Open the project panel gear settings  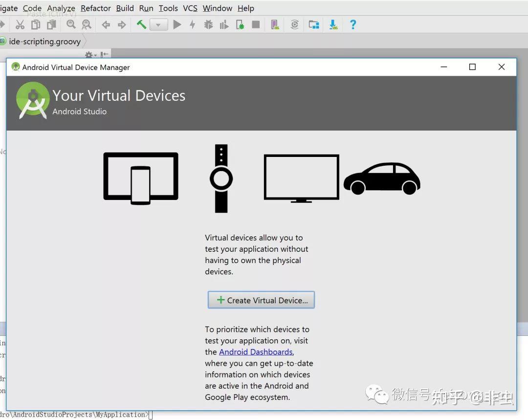(x=89, y=55)
